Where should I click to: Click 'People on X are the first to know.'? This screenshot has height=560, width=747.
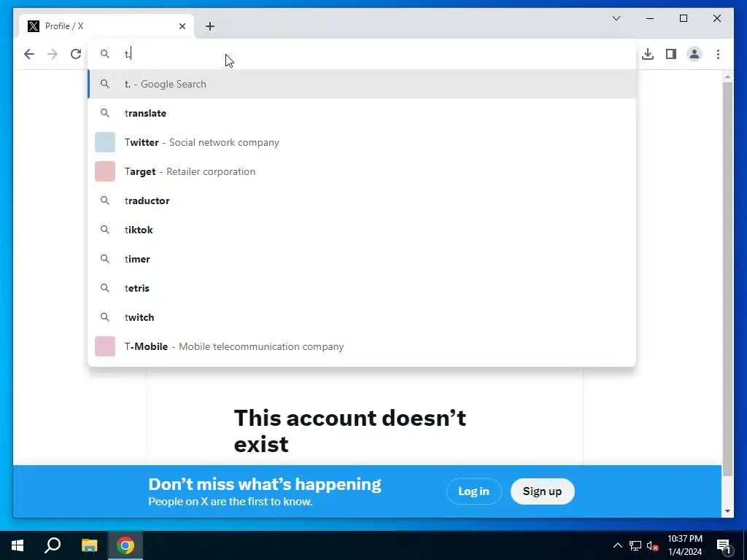[x=231, y=502]
